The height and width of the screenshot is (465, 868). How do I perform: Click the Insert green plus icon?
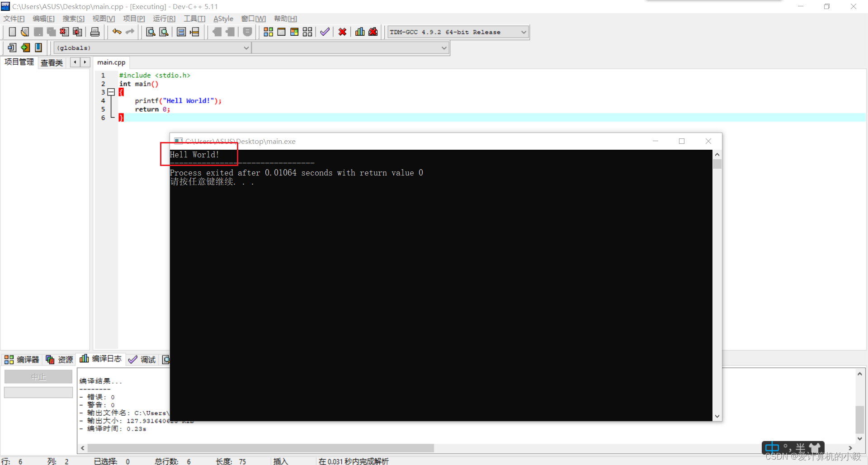pos(25,47)
